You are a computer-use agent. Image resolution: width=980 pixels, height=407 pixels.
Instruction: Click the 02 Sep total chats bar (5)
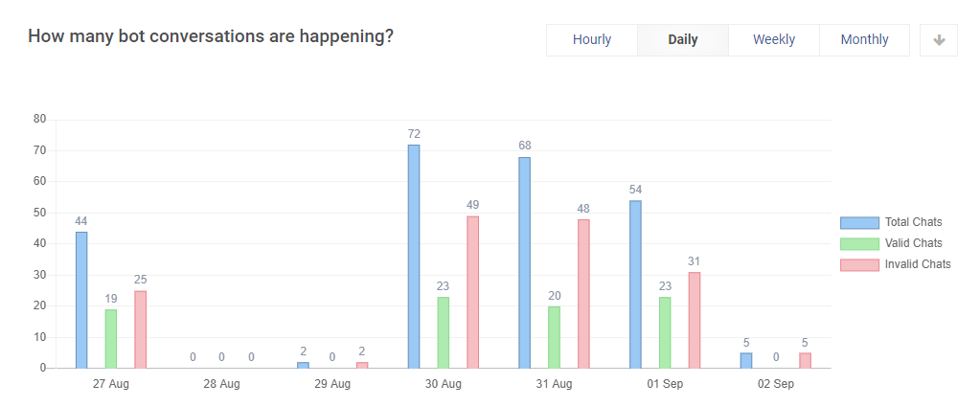746,360
